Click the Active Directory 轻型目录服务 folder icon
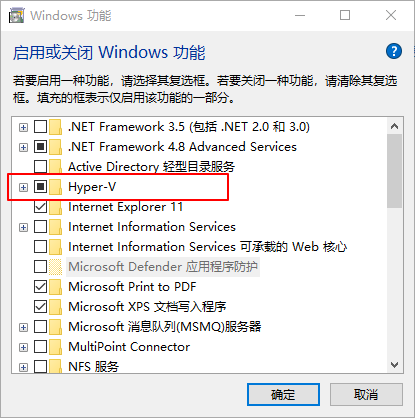 (55, 167)
